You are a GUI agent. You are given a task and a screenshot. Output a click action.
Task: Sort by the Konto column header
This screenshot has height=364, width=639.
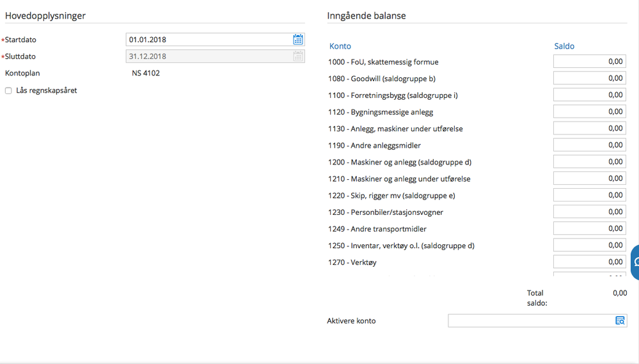tap(340, 46)
